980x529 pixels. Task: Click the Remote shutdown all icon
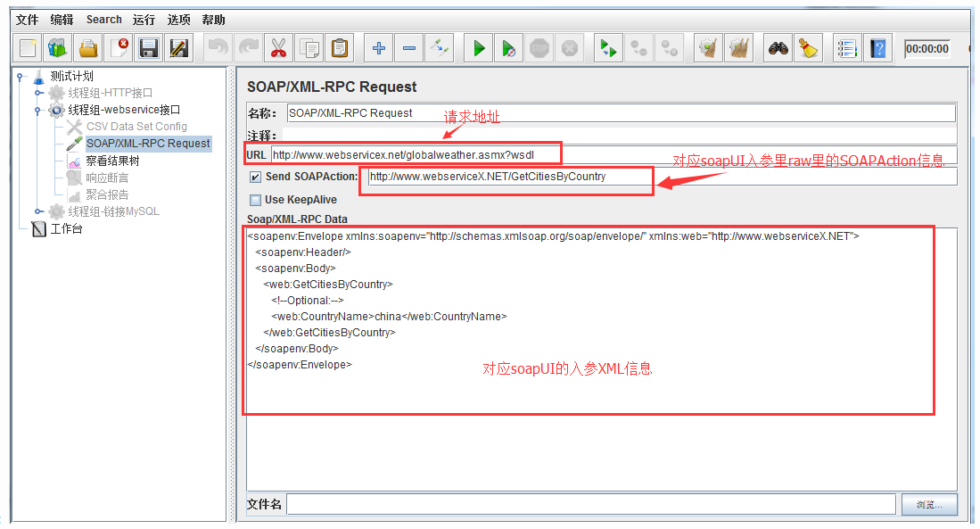(x=670, y=48)
